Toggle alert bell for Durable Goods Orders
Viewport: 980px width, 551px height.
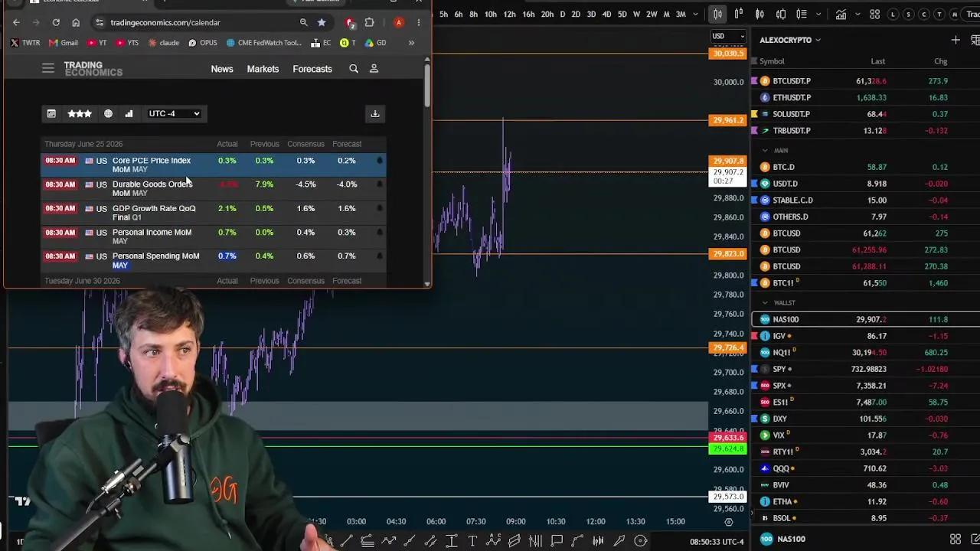[379, 184]
